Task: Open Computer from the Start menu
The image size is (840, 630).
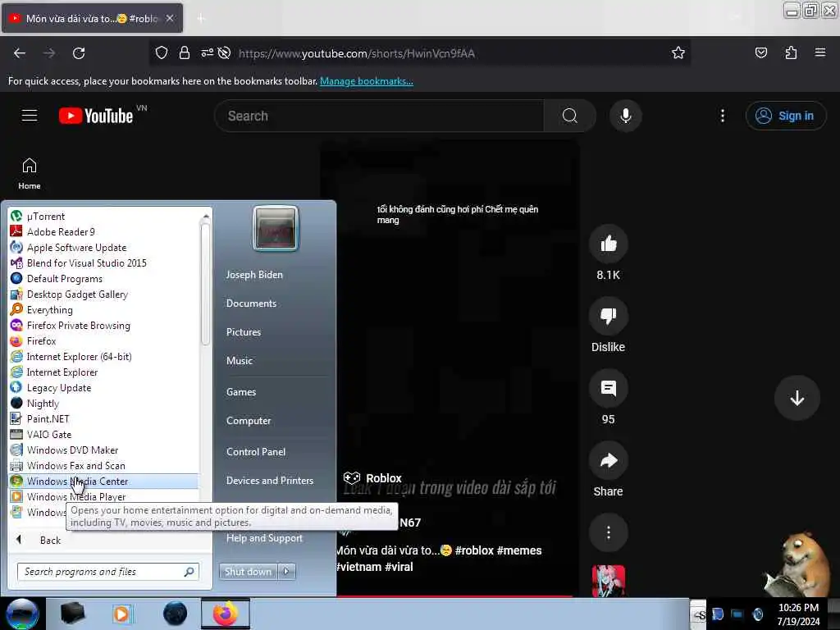Action: coord(249,421)
